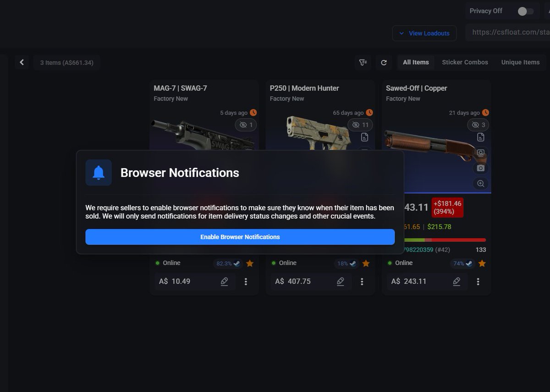Image resolution: width=550 pixels, height=392 pixels.
Task: Click the view count badge on Sawed-Off
Action: point(478,125)
